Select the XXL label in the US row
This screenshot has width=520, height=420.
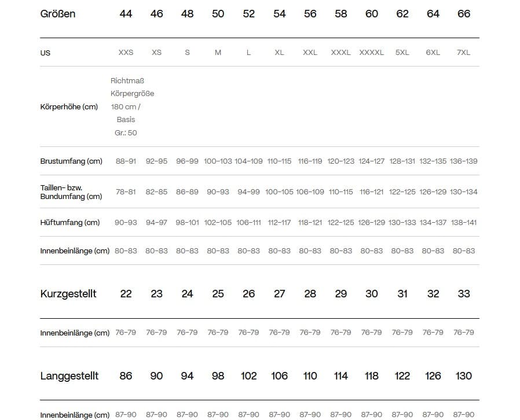pyautogui.click(x=310, y=52)
